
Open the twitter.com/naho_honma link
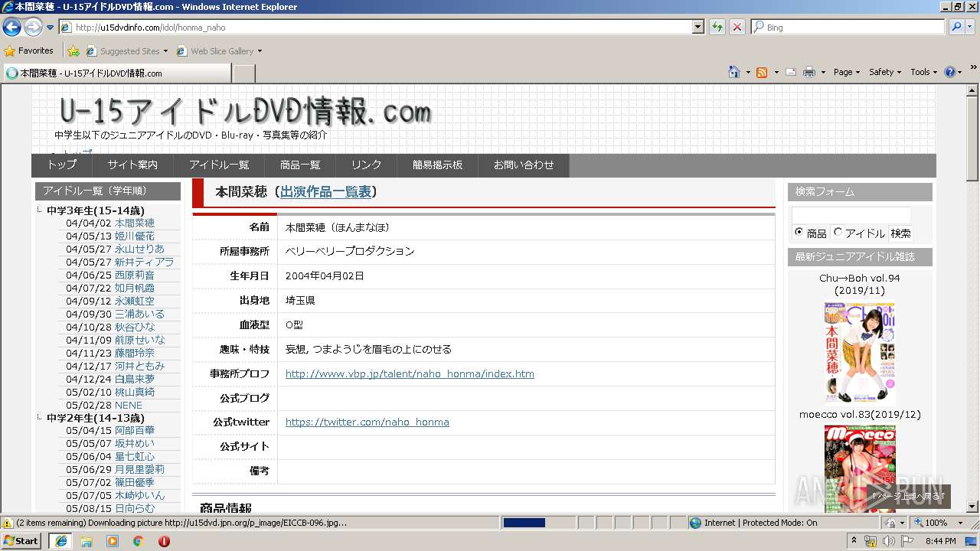[x=367, y=422]
